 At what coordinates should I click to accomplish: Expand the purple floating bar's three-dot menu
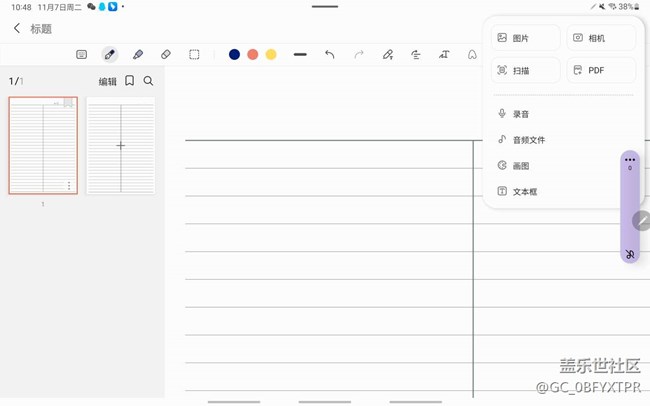[629, 159]
